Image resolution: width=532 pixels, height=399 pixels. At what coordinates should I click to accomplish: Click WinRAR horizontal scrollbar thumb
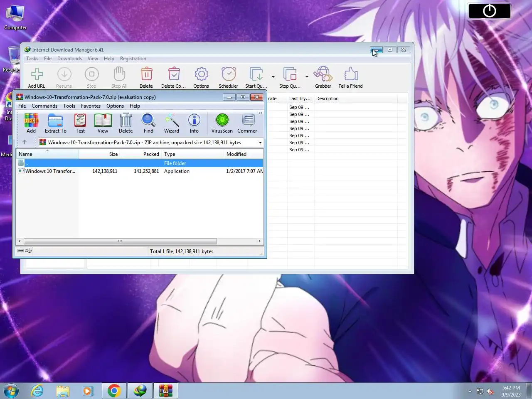click(x=120, y=241)
